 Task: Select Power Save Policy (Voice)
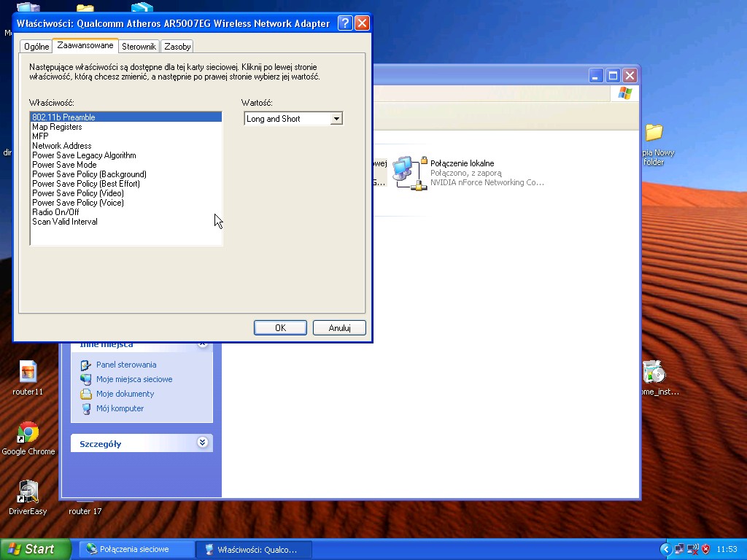point(126,203)
